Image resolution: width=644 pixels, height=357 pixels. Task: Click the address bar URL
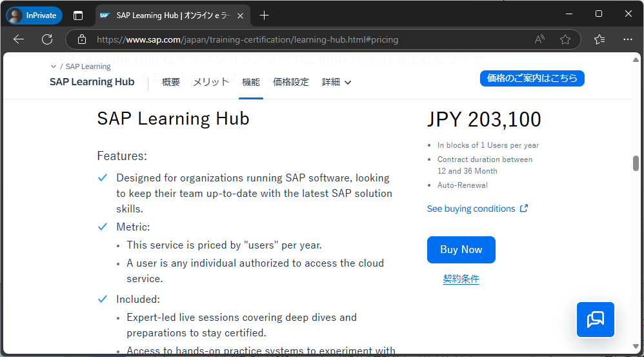[247, 39]
